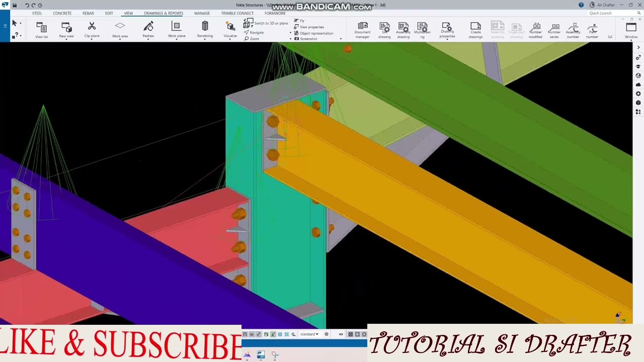Image resolution: width=644 pixels, height=362 pixels.
Task: Choose the Work area tool
Action: pos(120,30)
